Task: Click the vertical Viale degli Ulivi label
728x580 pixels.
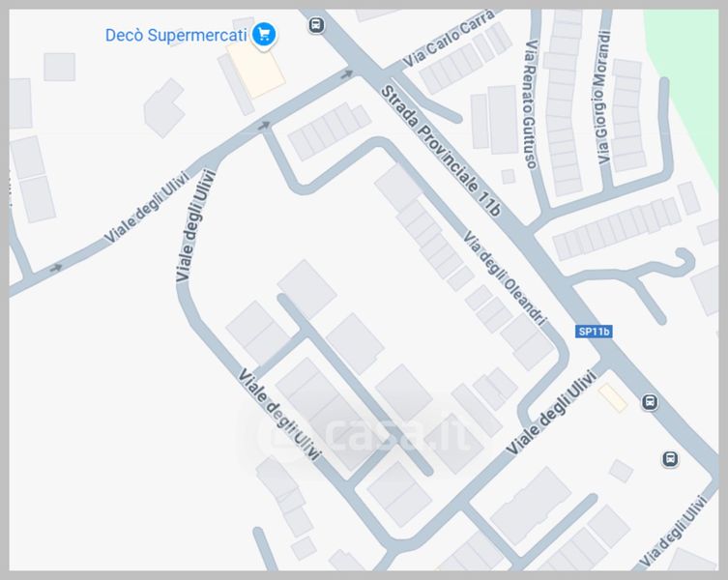Action: point(196,225)
